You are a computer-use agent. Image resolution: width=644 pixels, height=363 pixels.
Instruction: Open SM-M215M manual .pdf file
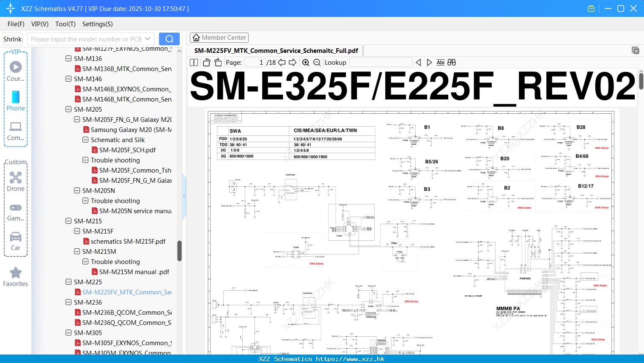click(134, 272)
